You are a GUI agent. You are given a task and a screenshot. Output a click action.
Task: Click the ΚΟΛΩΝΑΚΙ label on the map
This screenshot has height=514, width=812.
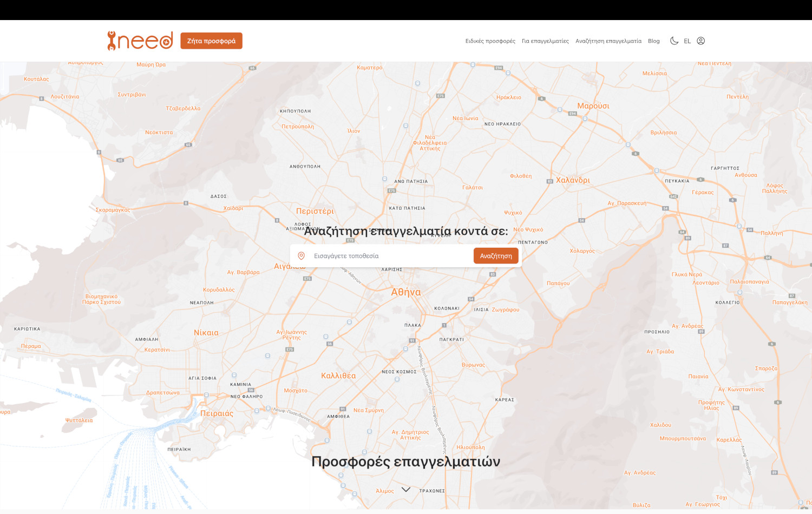(447, 308)
